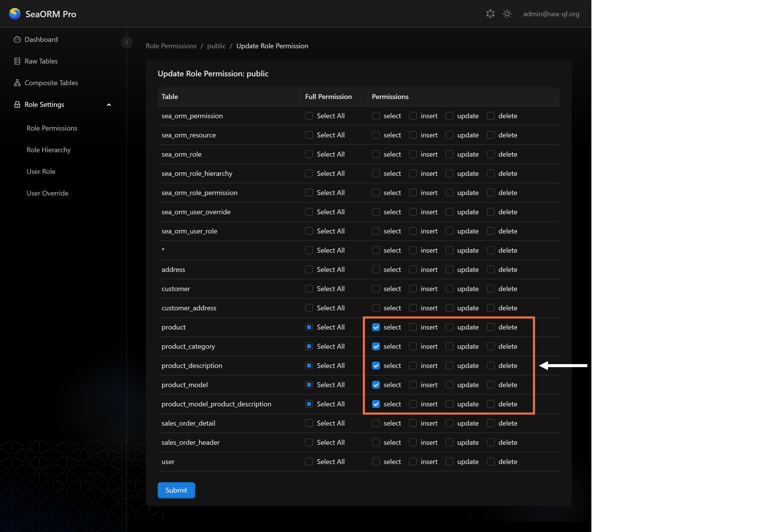Image resolution: width=763 pixels, height=532 pixels.
Task: Toggle light theme with sun icon
Action: (x=507, y=14)
